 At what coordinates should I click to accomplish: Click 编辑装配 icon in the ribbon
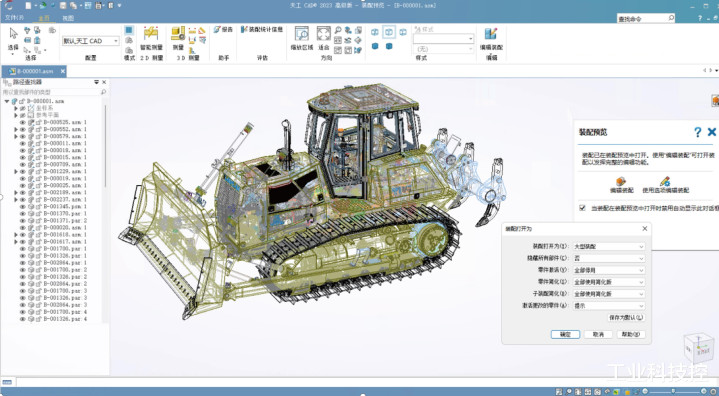coord(491,34)
